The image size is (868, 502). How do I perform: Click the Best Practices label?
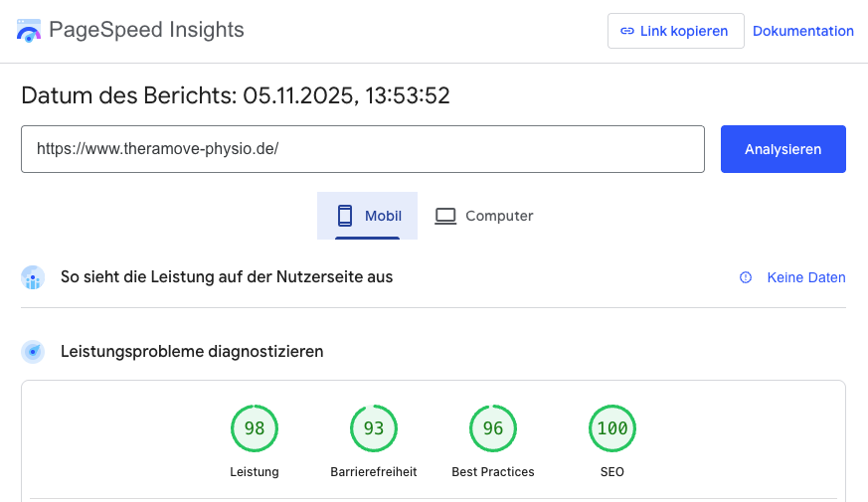pyautogui.click(x=493, y=471)
